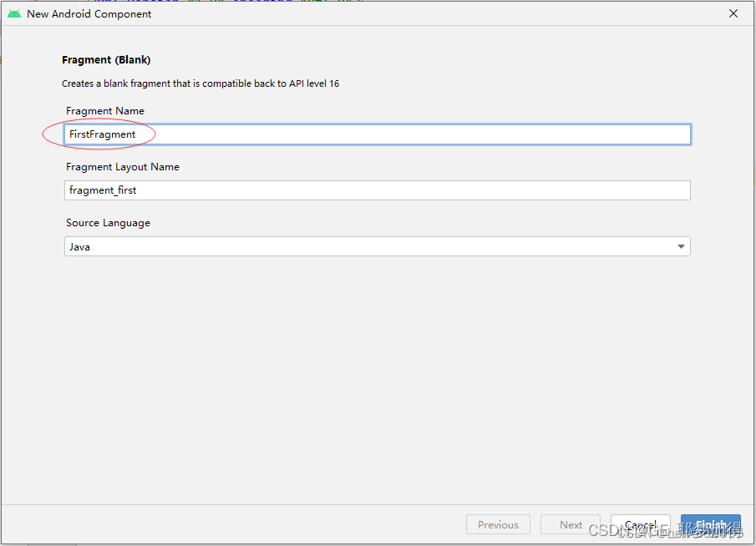Cancel the fragment creation dialog
The width and height of the screenshot is (756, 546).
click(x=640, y=525)
